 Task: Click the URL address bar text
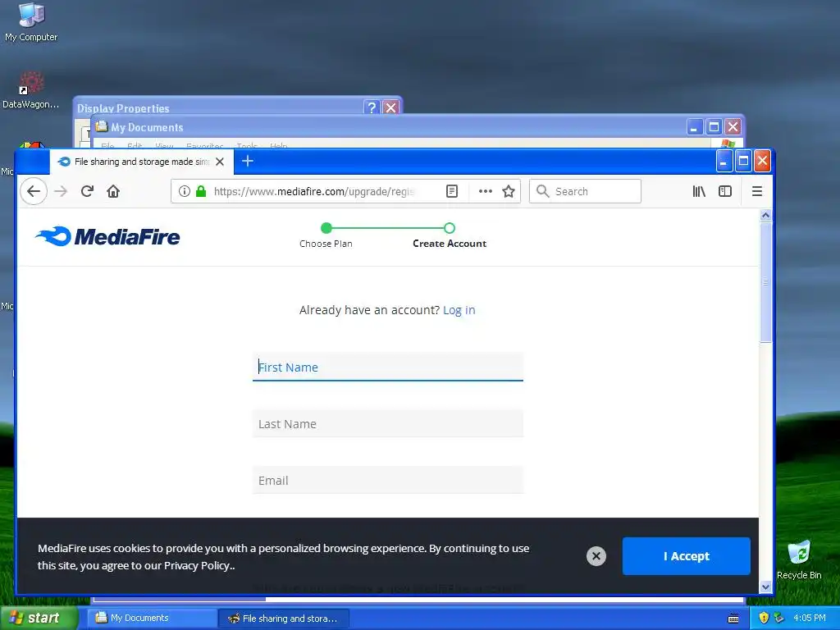314,191
